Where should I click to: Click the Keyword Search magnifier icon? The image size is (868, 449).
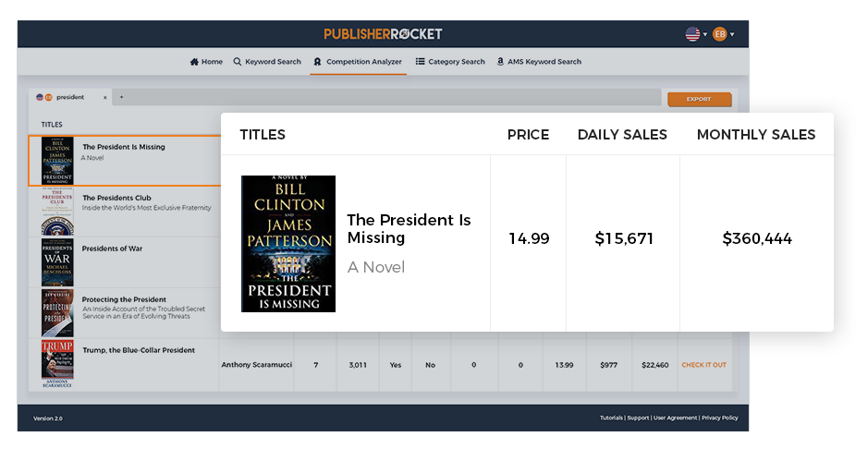click(238, 62)
